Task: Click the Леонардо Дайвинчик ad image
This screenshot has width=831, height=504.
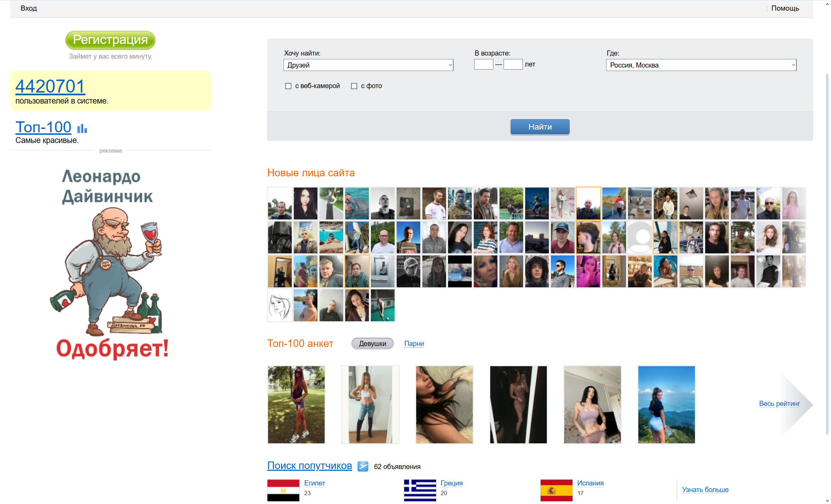Action: click(x=110, y=263)
